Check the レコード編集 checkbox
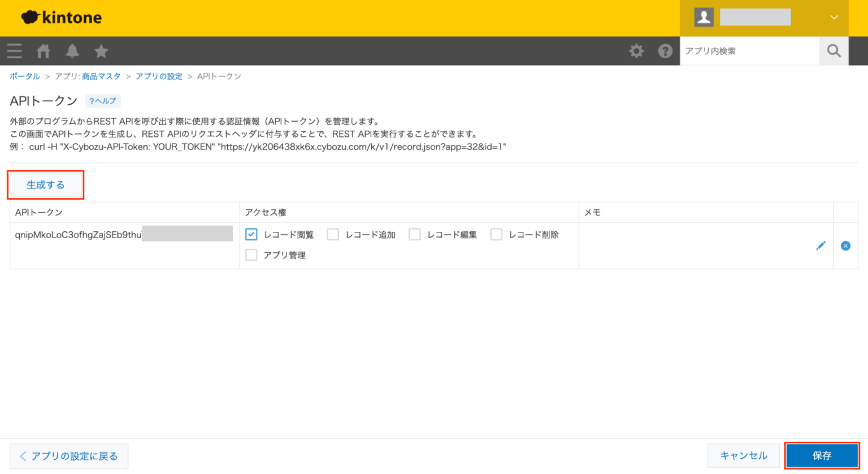 (415, 234)
